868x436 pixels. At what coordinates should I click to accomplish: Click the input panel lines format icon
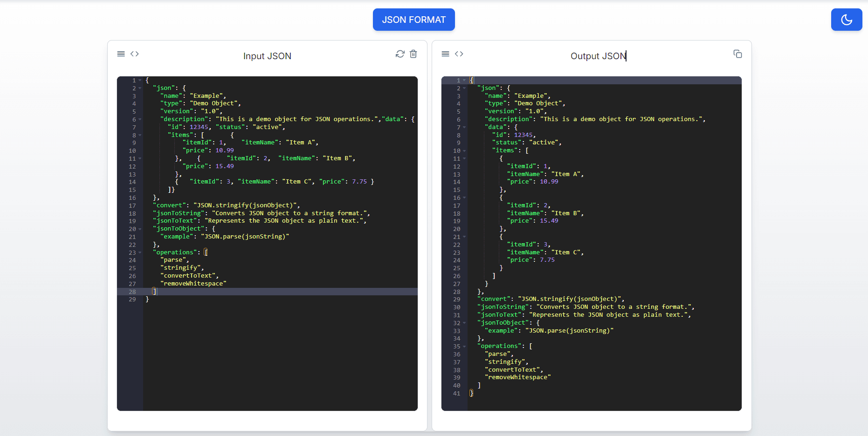pyautogui.click(x=121, y=54)
